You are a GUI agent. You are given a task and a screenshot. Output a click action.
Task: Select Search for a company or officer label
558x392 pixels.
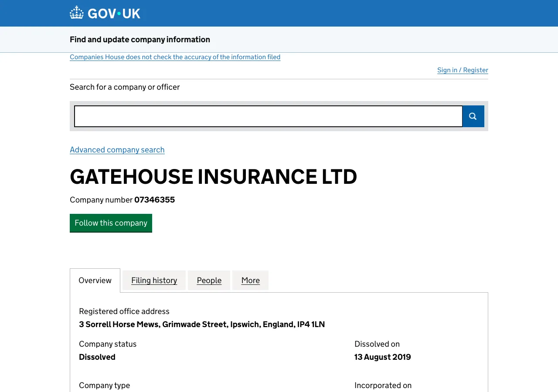pyautogui.click(x=125, y=87)
